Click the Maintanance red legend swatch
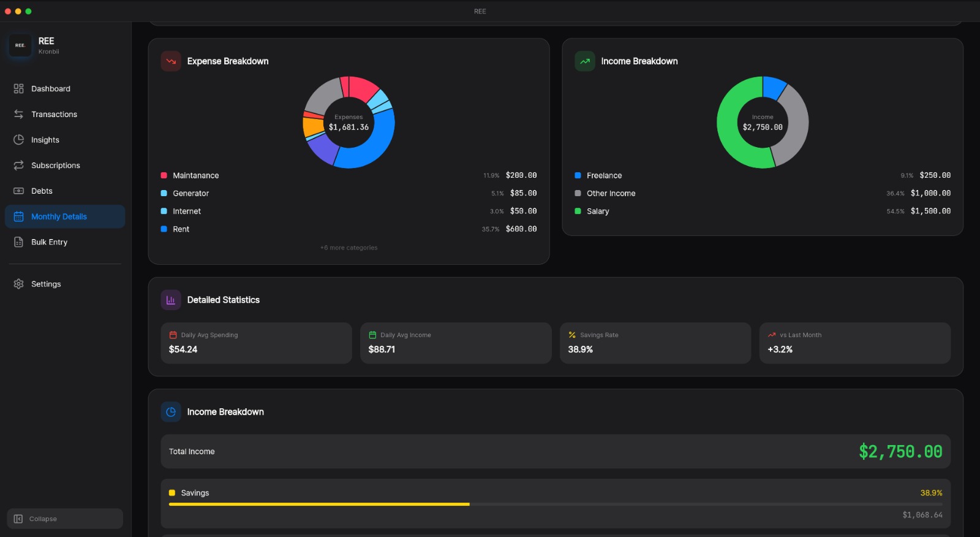980x537 pixels. coord(164,175)
